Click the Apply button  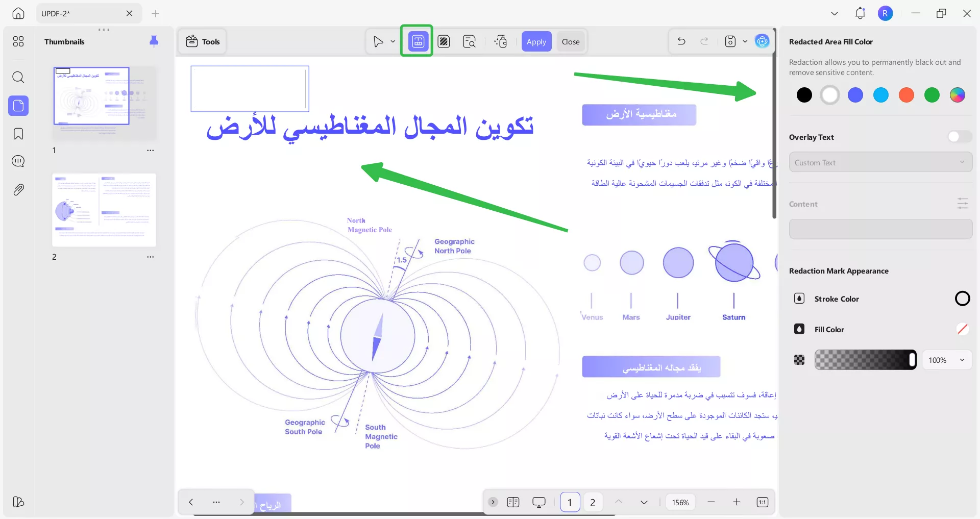pos(536,41)
